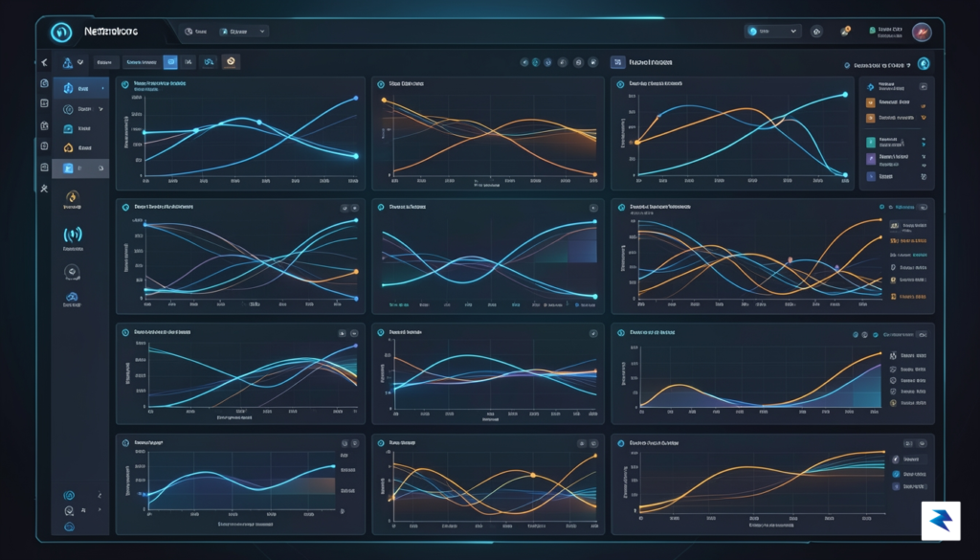Click the crossed-tools icon at the bottom of the narrow rail
The height and width of the screenshot is (560, 980).
click(x=44, y=189)
